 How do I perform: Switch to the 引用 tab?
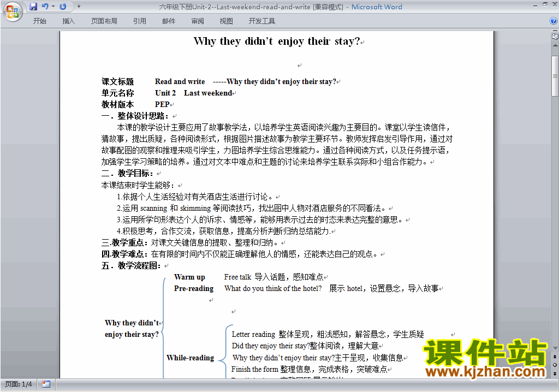(x=140, y=21)
